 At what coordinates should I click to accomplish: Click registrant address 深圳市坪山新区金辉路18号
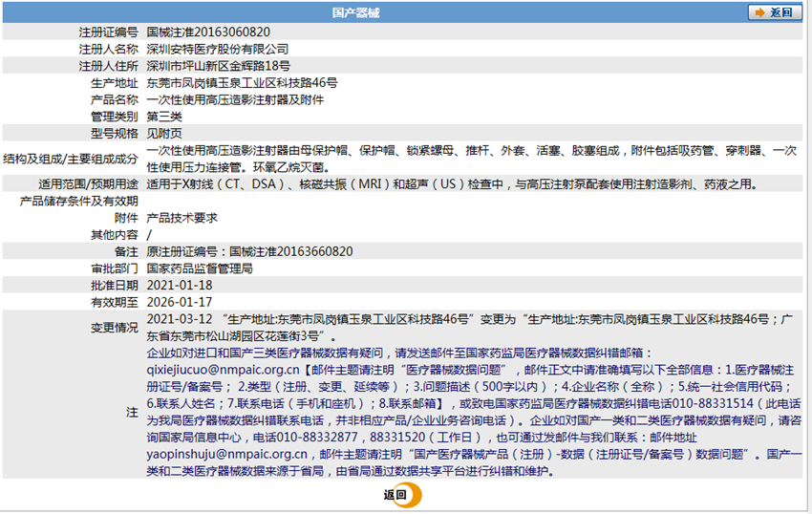219,66
